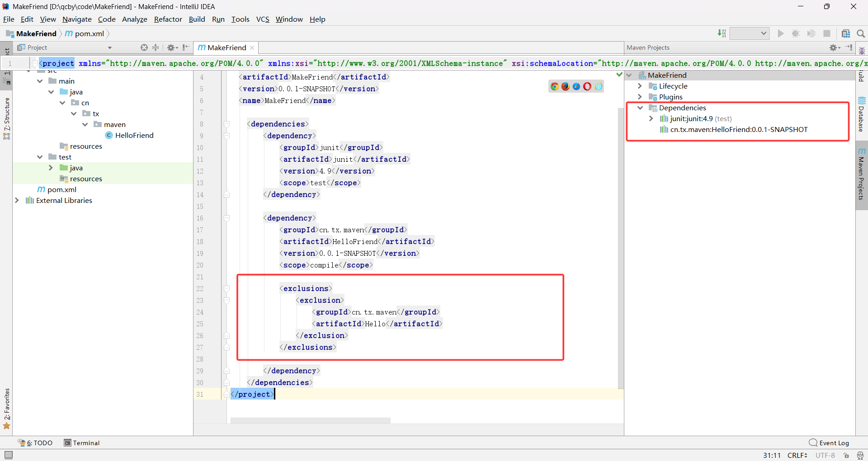868x461 pixels.
Task: Click Scroll from Source target icon
Action: [x=144, y=47]
